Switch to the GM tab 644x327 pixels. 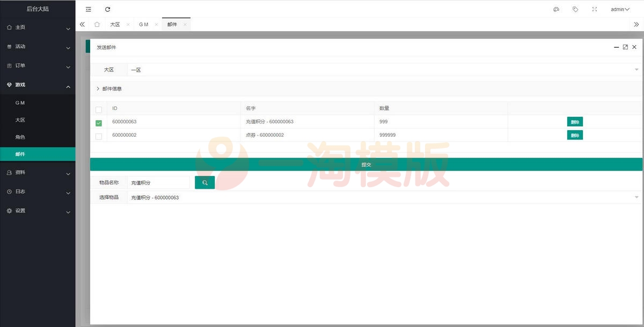point(143,25)
